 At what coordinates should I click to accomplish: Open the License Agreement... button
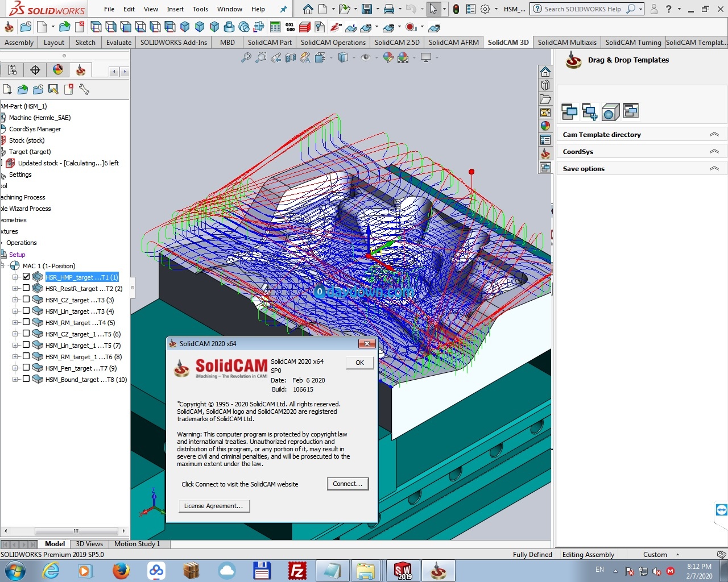(x=213, y=506)
